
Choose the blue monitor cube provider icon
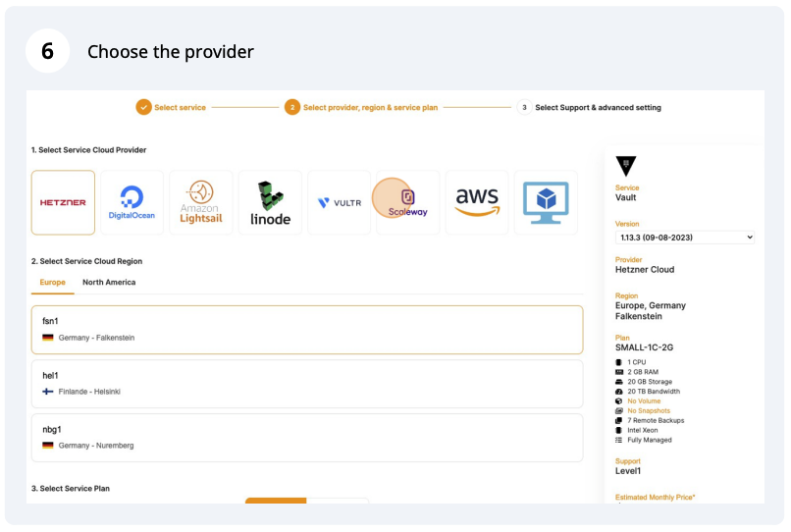[546, 202]
